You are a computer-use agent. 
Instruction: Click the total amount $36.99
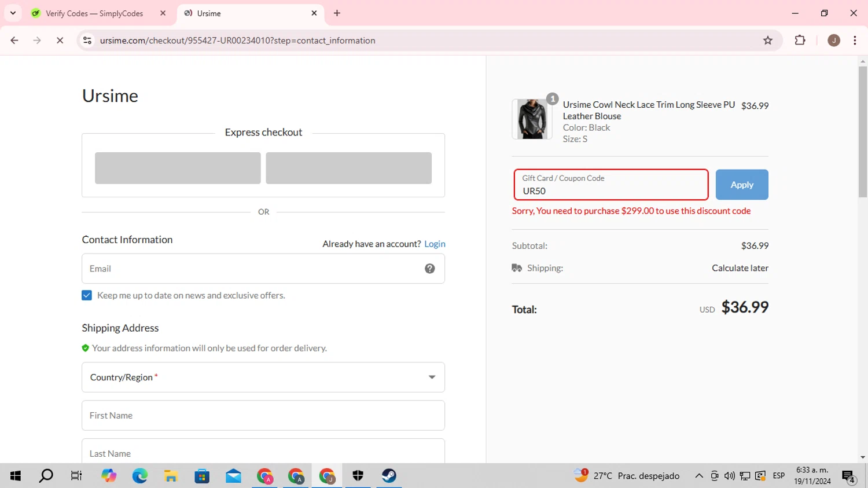tap(745, 307)
